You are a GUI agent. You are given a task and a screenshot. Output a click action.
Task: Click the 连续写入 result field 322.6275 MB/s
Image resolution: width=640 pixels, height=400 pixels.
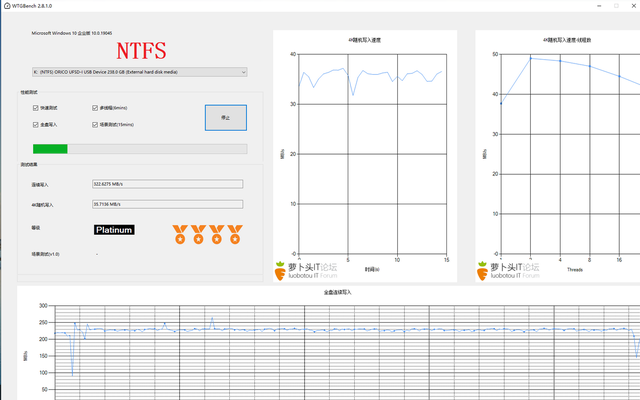click(x=167, y=184)
